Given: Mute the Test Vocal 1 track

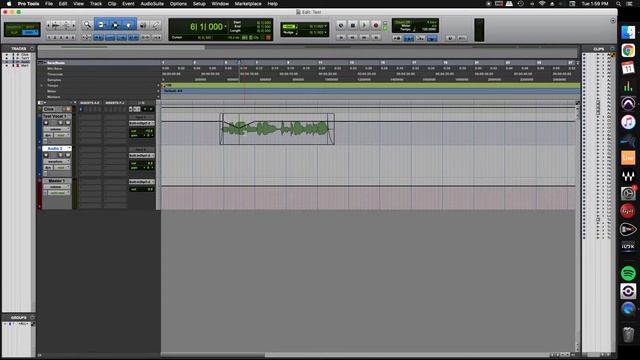Looking at the screenshot, I should tap(67, 123).
